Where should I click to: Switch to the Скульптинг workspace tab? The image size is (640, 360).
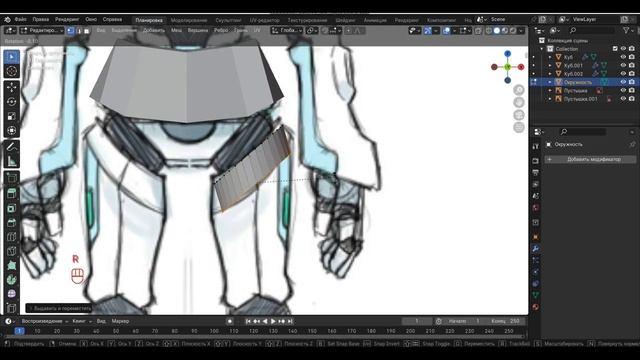tap(228, 20)
